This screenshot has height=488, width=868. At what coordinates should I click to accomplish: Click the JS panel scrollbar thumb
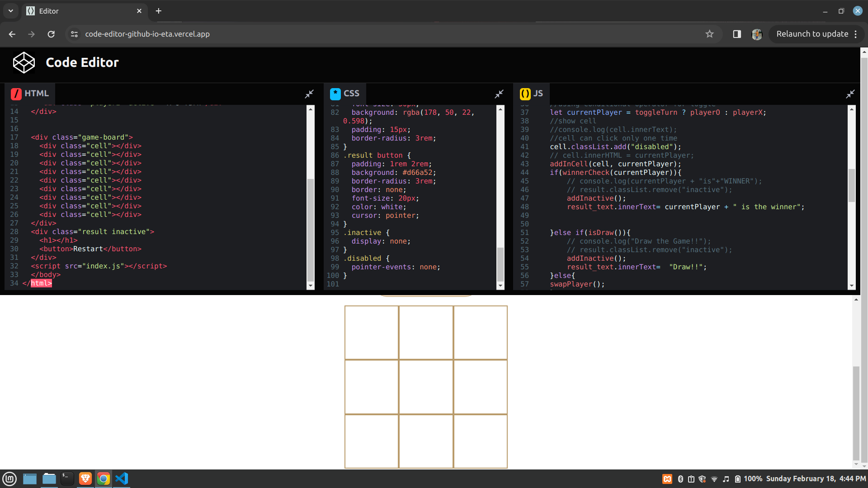click(x=852, y=185)
